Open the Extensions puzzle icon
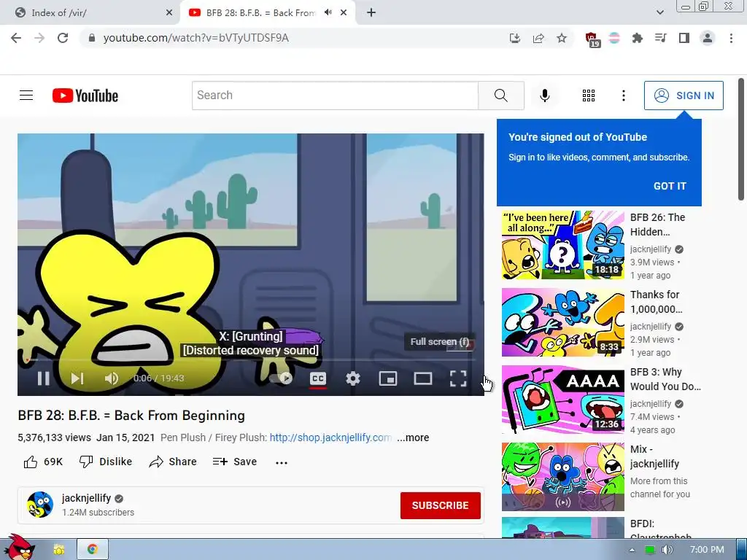Image resolution: width=747 pixels, height=560 pixels. click(x=637, y=38)
